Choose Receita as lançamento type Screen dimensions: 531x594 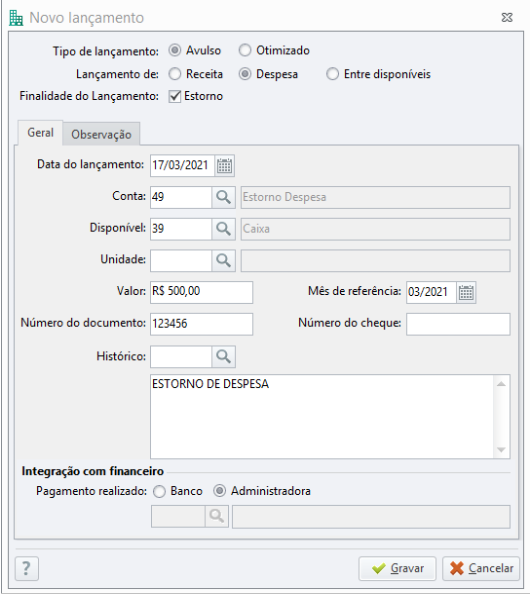(x=175, y=74)
